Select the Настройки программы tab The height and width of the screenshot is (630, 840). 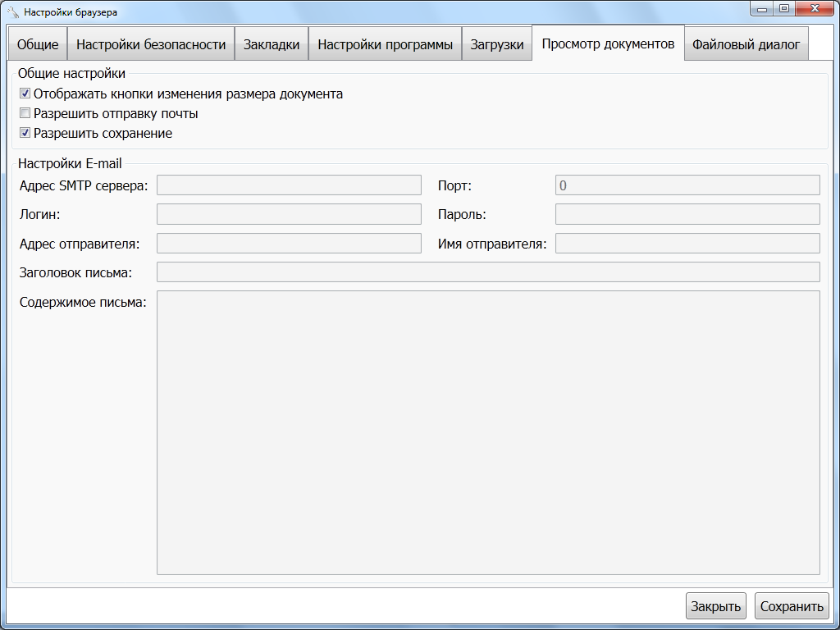click(x=385, y=45)
